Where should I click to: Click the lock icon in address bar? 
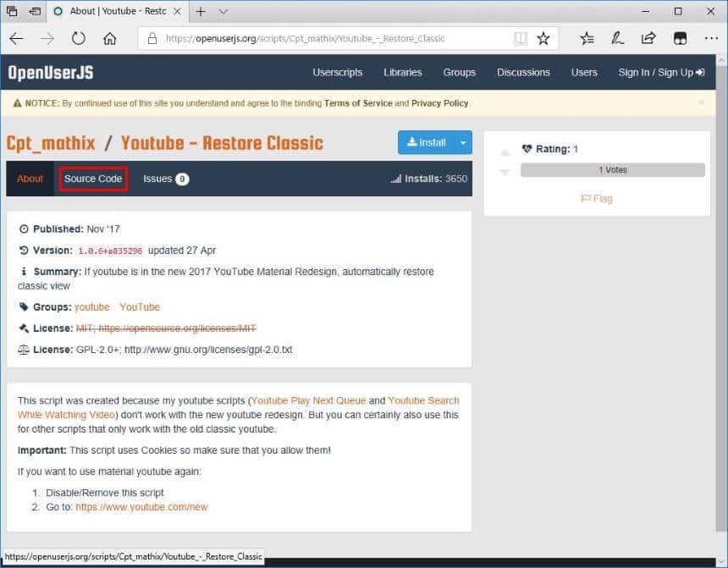[x=152, y=39]
